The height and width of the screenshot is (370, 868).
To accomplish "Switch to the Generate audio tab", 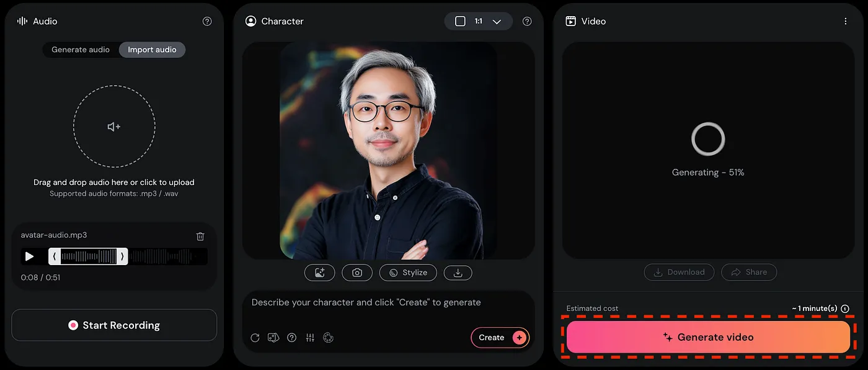I will click(81, 50).
